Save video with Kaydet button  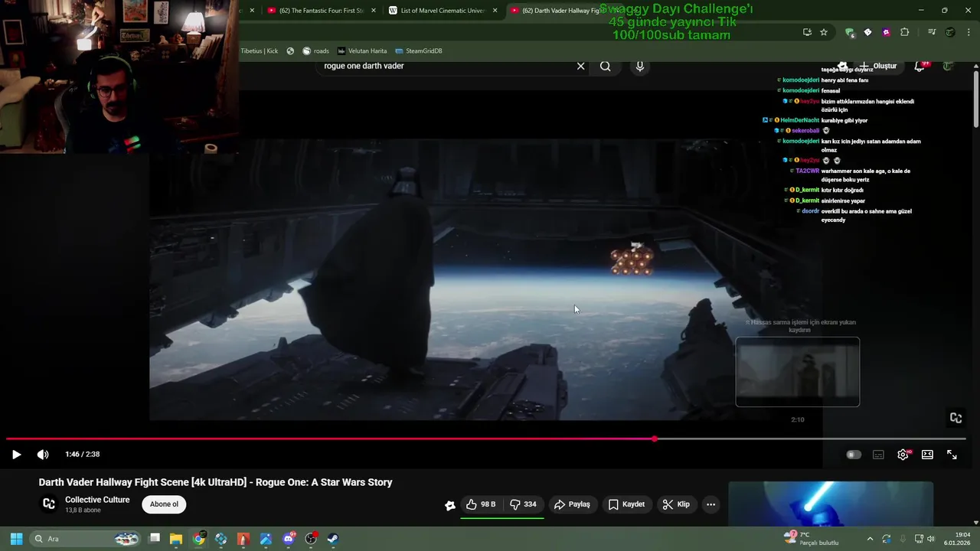[x=626, y=504]
